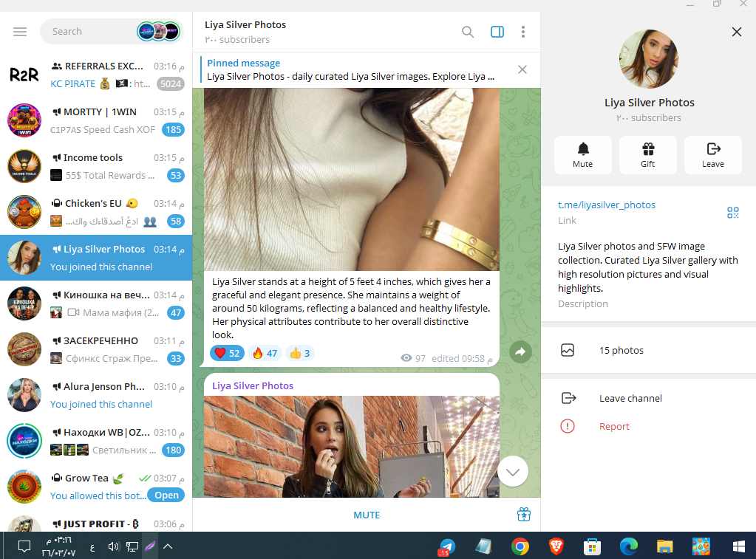Open the hamburger main menu
756x559 pixels.
click(x=20, y=32)
